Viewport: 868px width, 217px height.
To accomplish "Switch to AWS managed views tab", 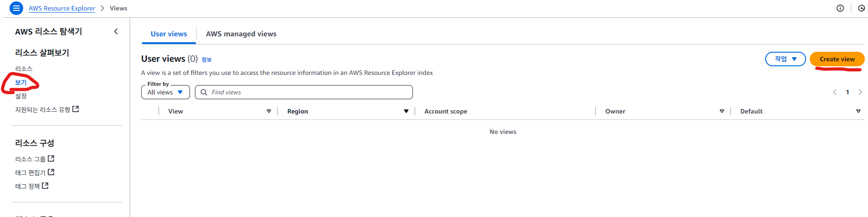I will click(241, 34).
